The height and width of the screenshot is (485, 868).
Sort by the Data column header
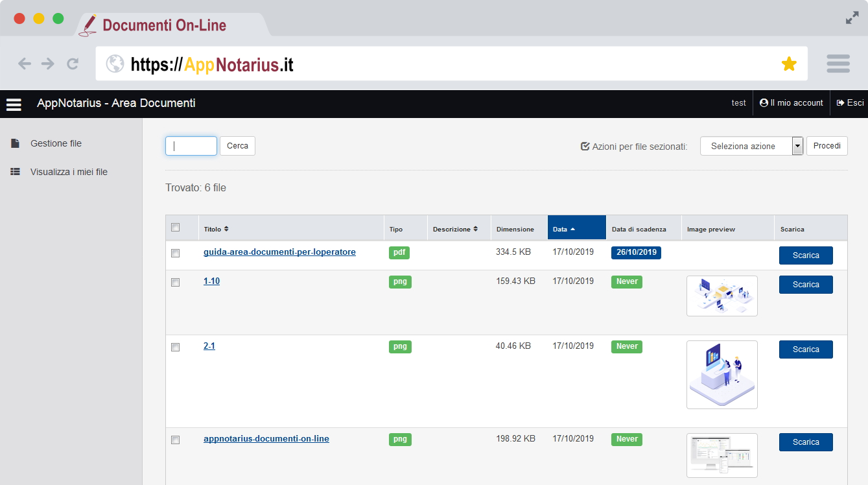tap(563, 230)
